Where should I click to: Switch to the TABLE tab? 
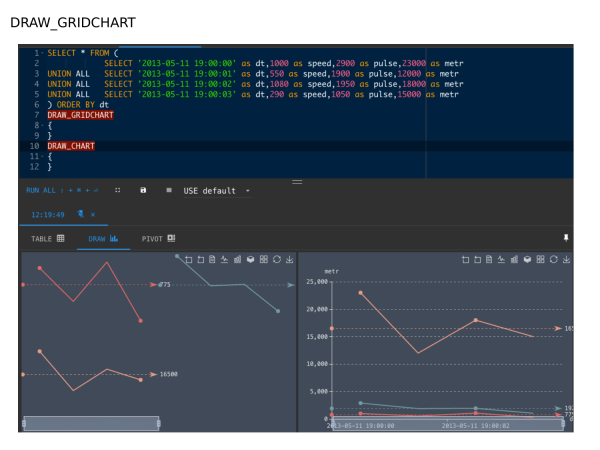(x=47, y=239)
